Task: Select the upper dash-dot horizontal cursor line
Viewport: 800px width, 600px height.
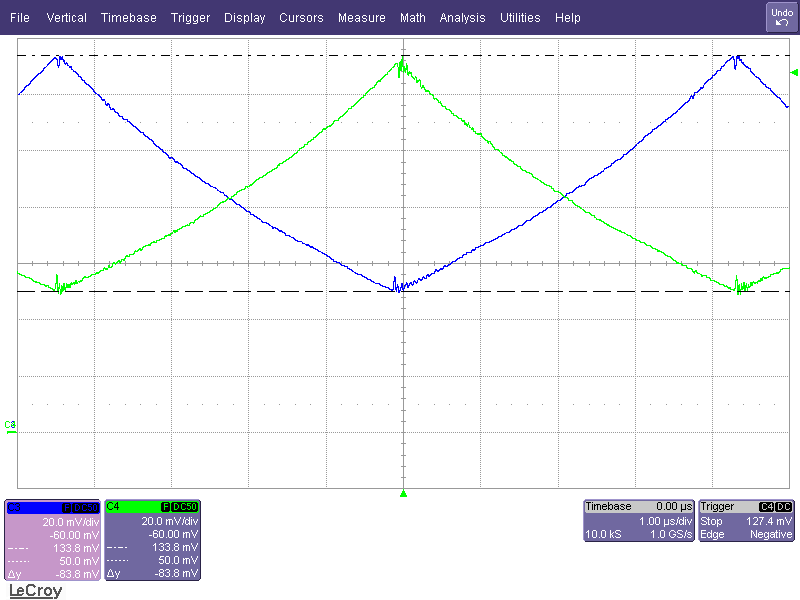Action: coord(404,55)
